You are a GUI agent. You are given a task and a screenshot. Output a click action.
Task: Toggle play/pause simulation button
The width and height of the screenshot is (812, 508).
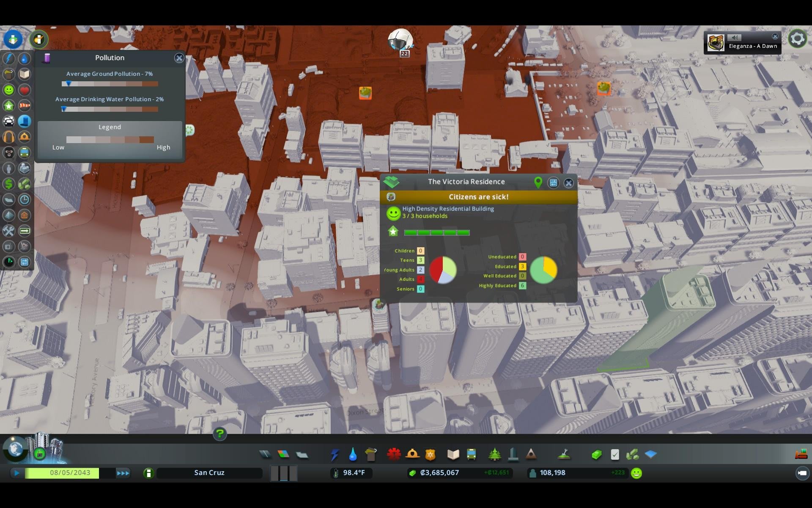(17, 473)
